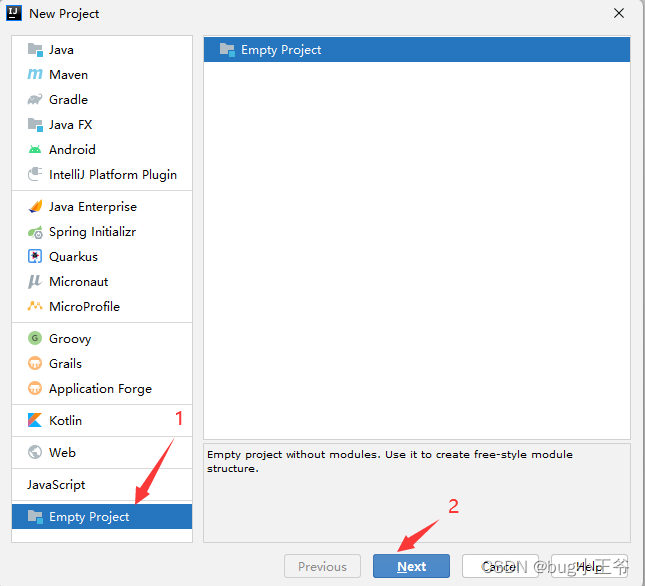Click the IntelliJ IDEA logo in title bar
The width and height of the screenshot is (645, 586).
[14, 13]
